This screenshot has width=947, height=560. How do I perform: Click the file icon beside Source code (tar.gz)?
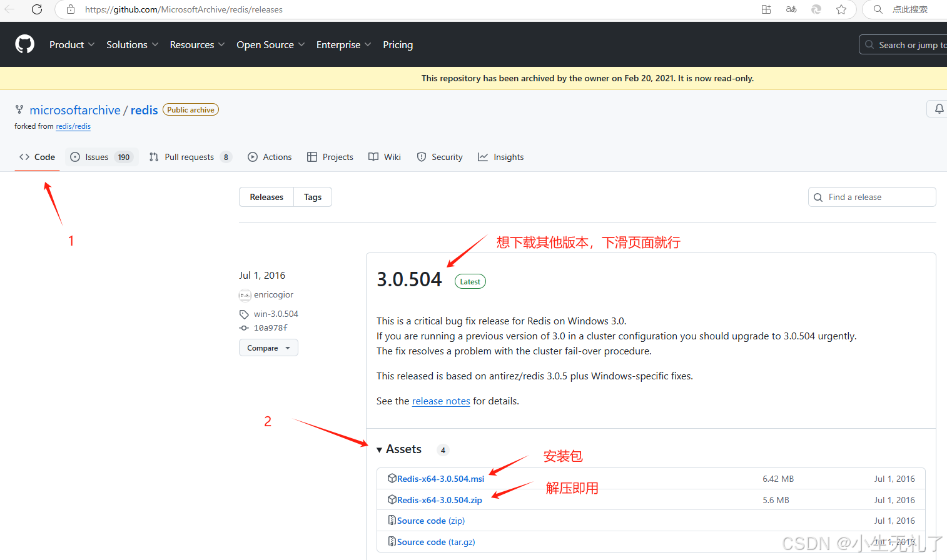pyautogui.click(x=392, y=541)
